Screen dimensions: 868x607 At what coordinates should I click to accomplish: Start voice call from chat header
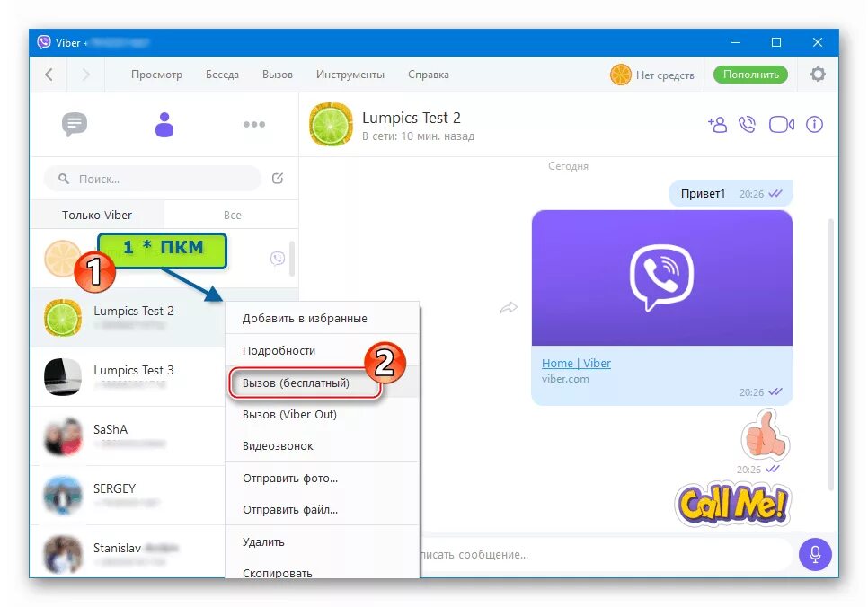(748, 125)
